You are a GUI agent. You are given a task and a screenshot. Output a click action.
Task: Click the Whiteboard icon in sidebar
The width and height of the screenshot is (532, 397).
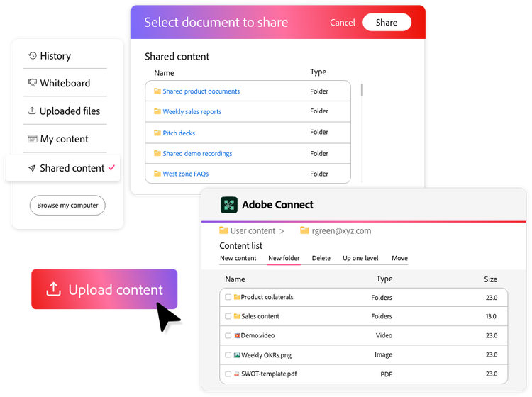pos(32,83)
